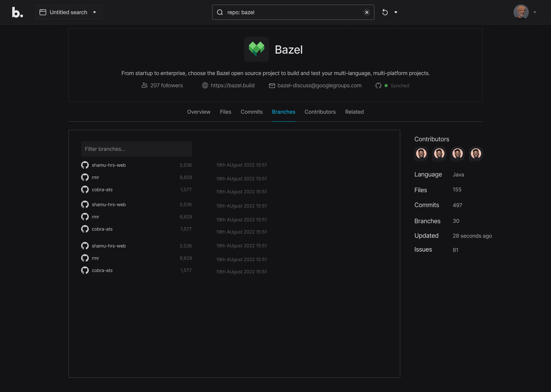Select second contributor avatar
Image resolution: width=551 pixels, height=392 pixels.
(439, 154)
